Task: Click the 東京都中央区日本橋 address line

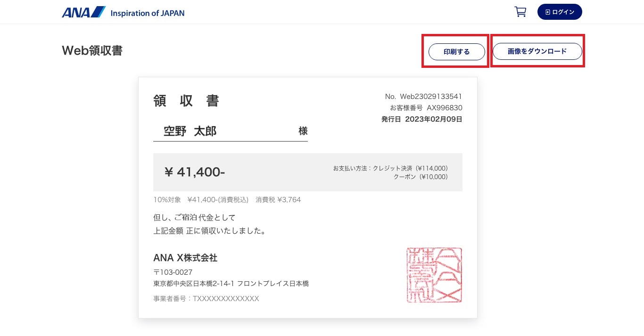Action: click(x=231, y=284)
